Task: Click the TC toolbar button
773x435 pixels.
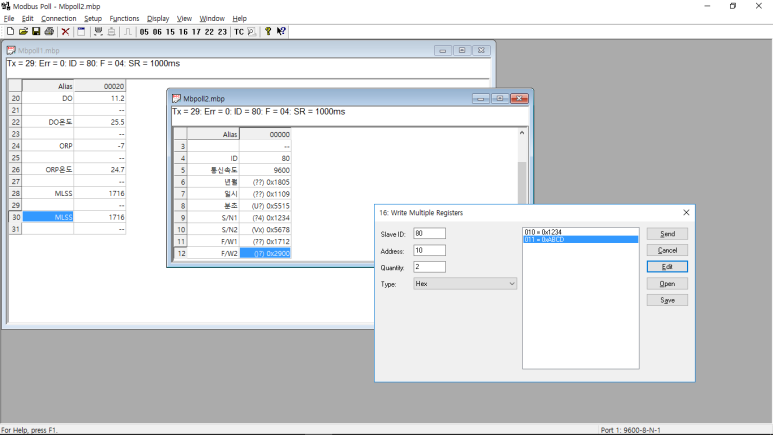Action: [239, 32]
